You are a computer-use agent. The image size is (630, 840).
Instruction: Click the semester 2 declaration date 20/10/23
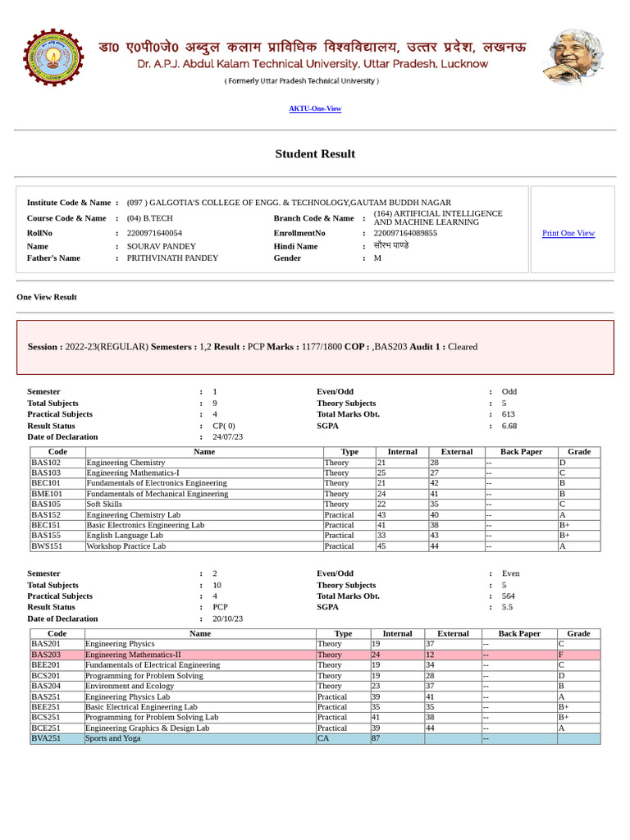point(228,619)
